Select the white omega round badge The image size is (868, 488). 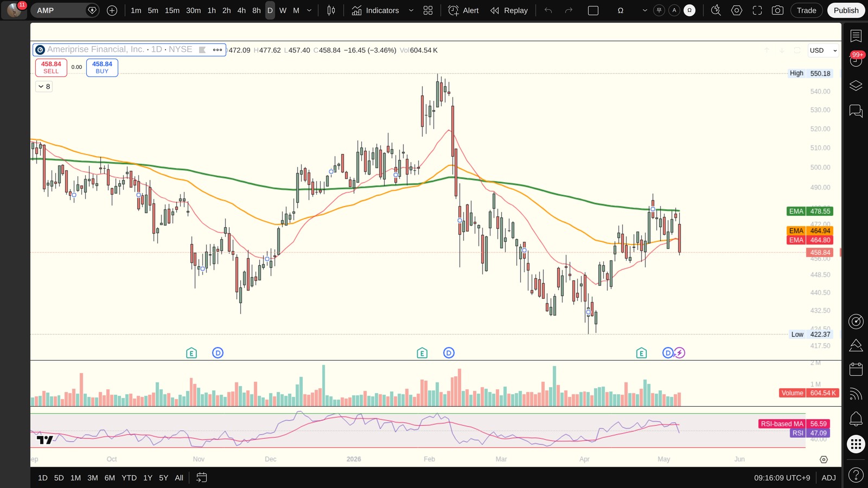coord(690,10)
